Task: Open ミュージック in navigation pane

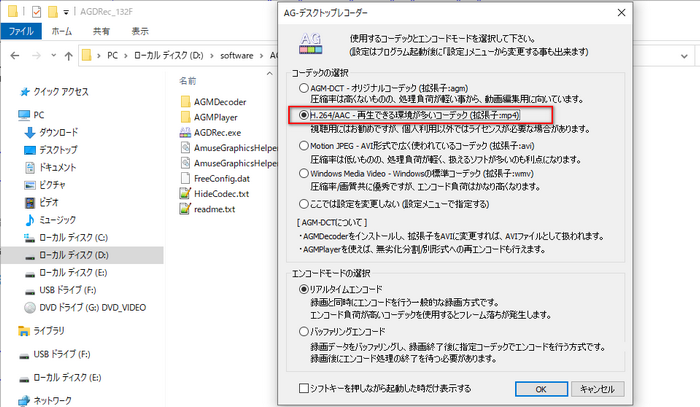Action: (50, 220)
